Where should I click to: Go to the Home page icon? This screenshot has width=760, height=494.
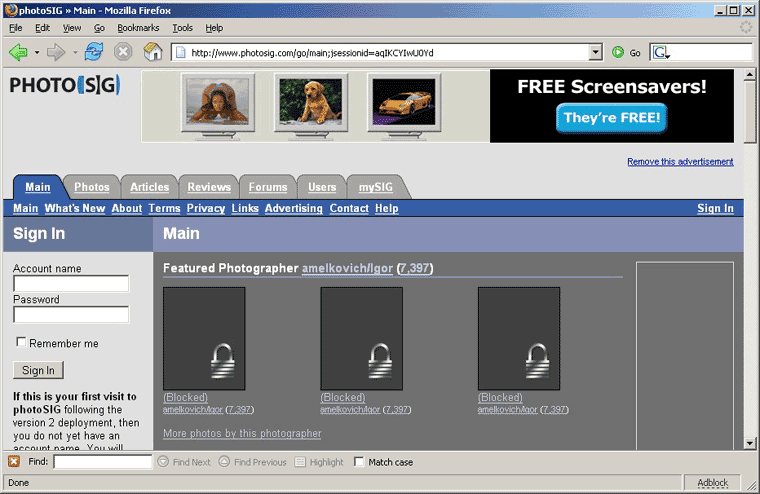(153, 51)
